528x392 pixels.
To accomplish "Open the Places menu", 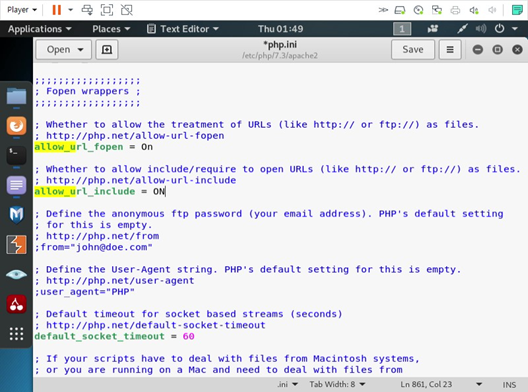I will point(111,29).
